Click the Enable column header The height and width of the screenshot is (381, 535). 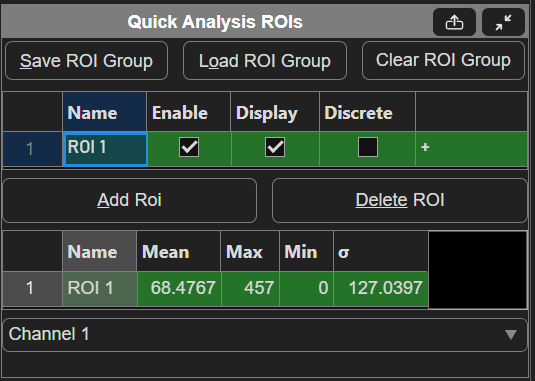click(x=189, y=112)
